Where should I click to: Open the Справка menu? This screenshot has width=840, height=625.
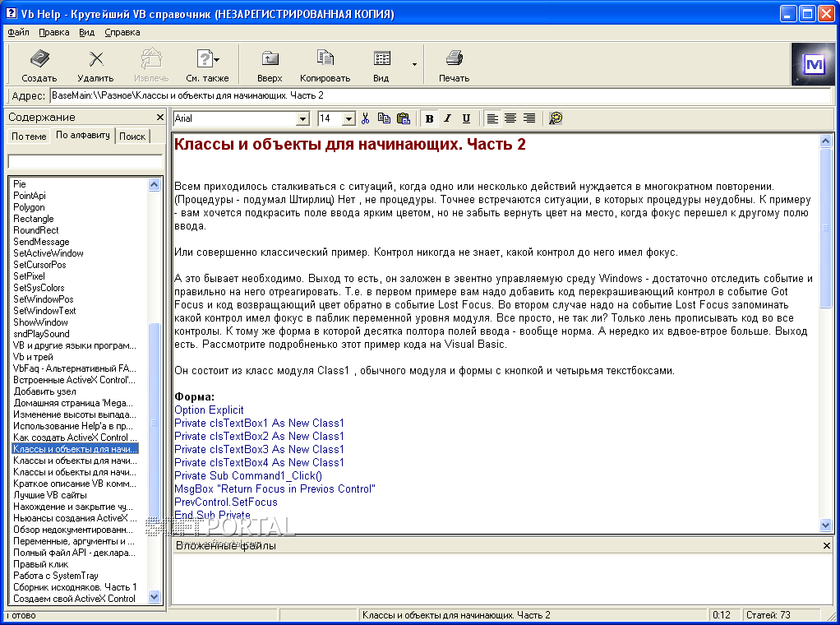pyautogui.click(x=122, y=32)
